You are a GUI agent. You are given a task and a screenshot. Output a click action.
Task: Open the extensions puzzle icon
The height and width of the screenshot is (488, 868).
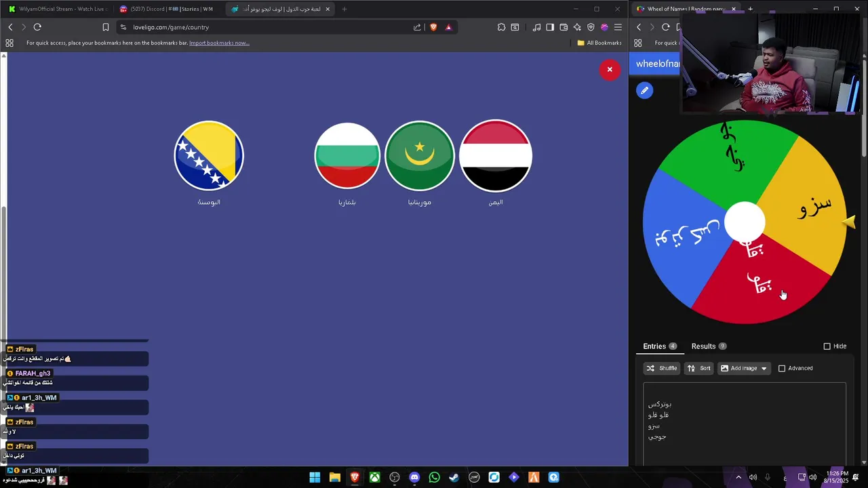[x=501, y=27]
